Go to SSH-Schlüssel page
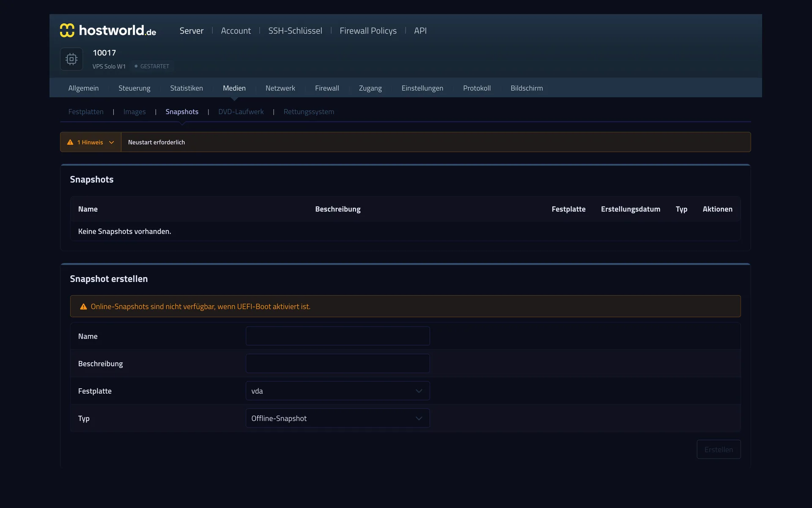 295,30
